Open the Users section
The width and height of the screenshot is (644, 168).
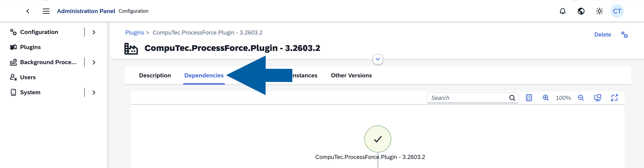tap(27, 77)
